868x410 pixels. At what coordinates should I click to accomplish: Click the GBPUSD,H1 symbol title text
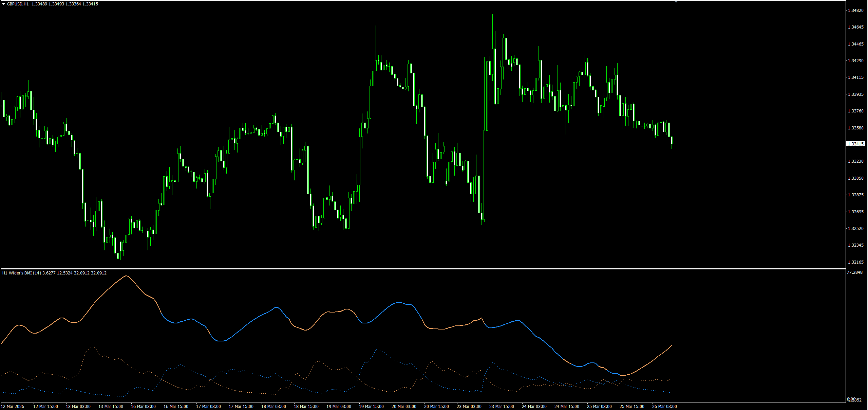pos(18,4)
